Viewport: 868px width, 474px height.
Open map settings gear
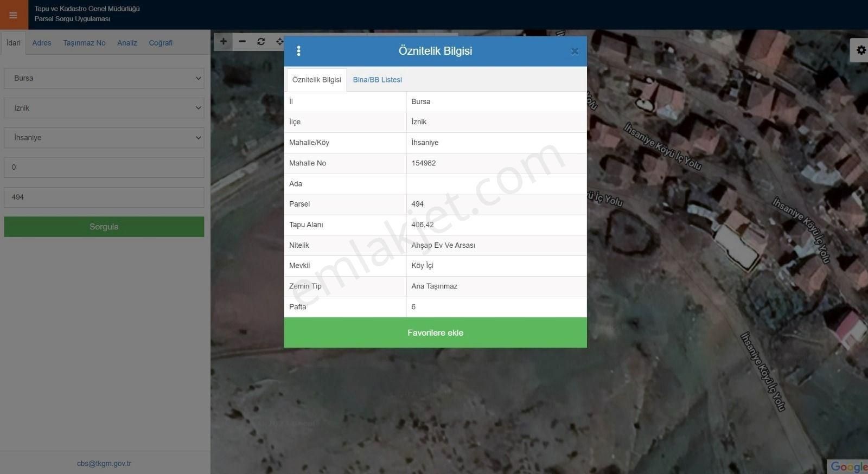(x=860, y=50)
